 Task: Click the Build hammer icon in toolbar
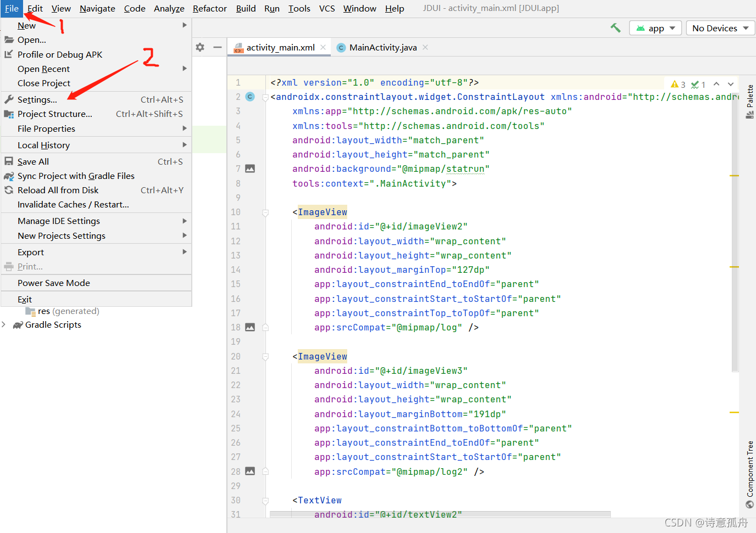pyautogui.click(x=615, y=28)
